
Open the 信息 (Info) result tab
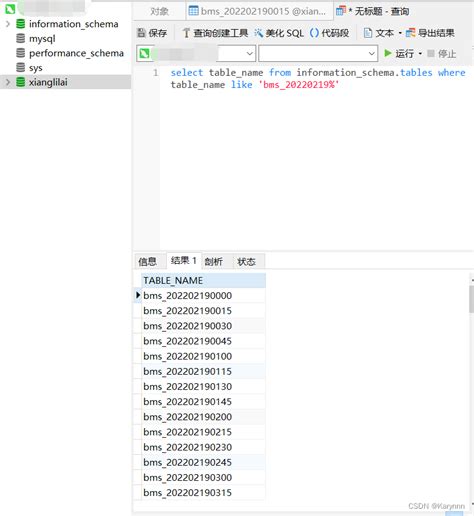148,261
